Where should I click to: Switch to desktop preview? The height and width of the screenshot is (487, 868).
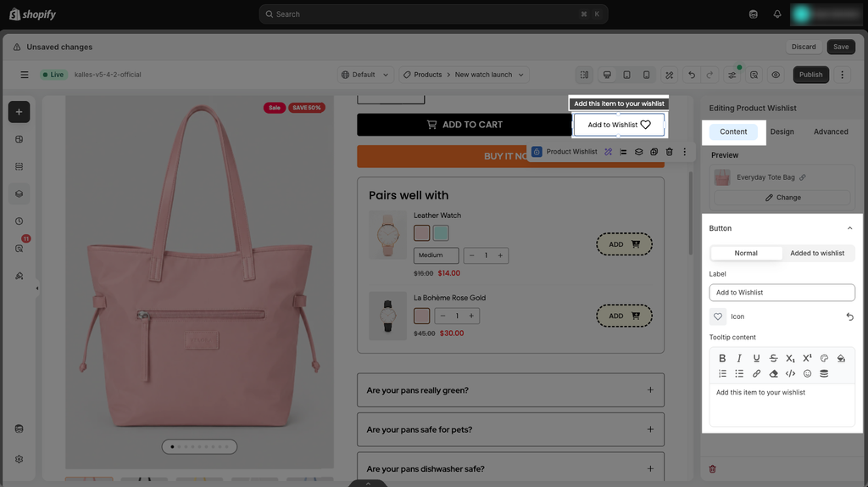click(x=607, y=75)
